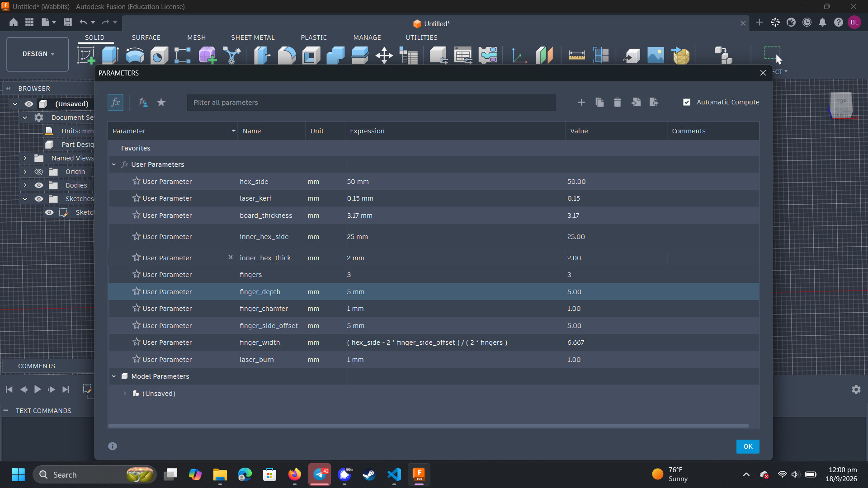Open timeline settings gear icon

tap(856, 389)
